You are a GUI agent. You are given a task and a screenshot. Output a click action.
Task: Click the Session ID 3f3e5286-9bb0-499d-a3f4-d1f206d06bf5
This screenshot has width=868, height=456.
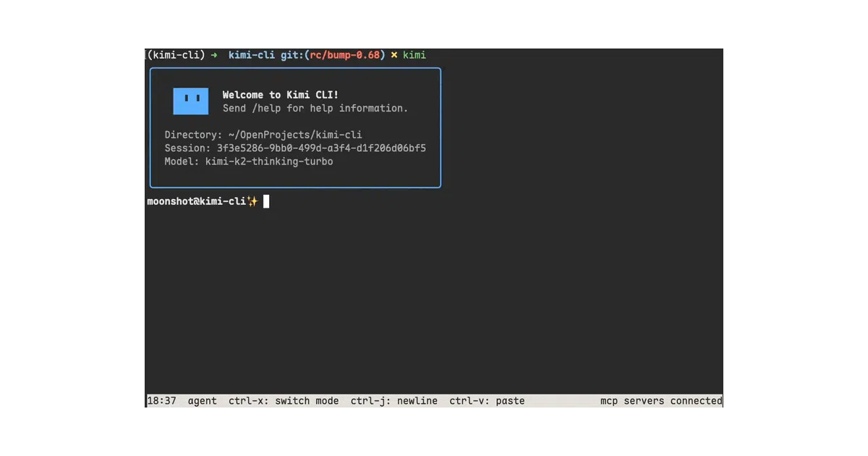322,148
